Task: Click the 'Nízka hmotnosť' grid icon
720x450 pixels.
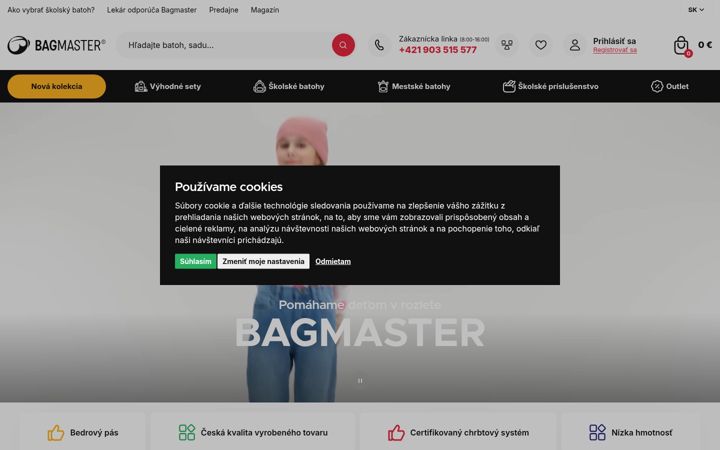Action: [x=597, y=433]
